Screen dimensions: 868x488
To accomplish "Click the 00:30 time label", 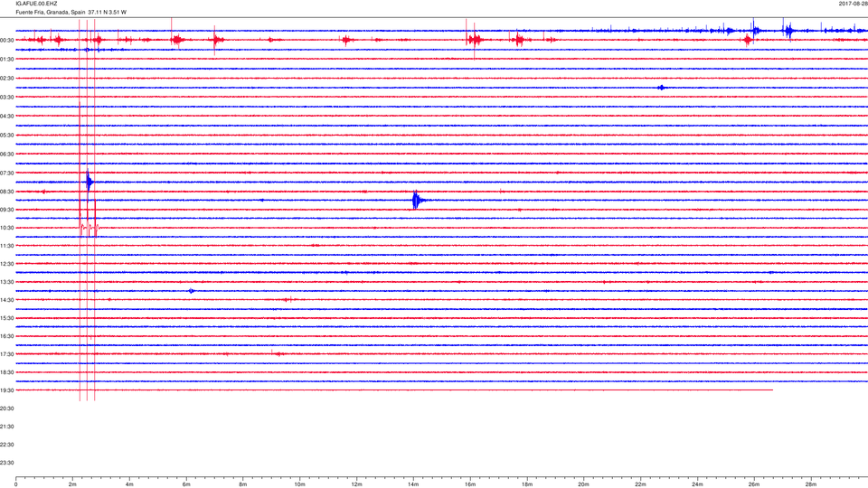I will [x=6, y=41].
